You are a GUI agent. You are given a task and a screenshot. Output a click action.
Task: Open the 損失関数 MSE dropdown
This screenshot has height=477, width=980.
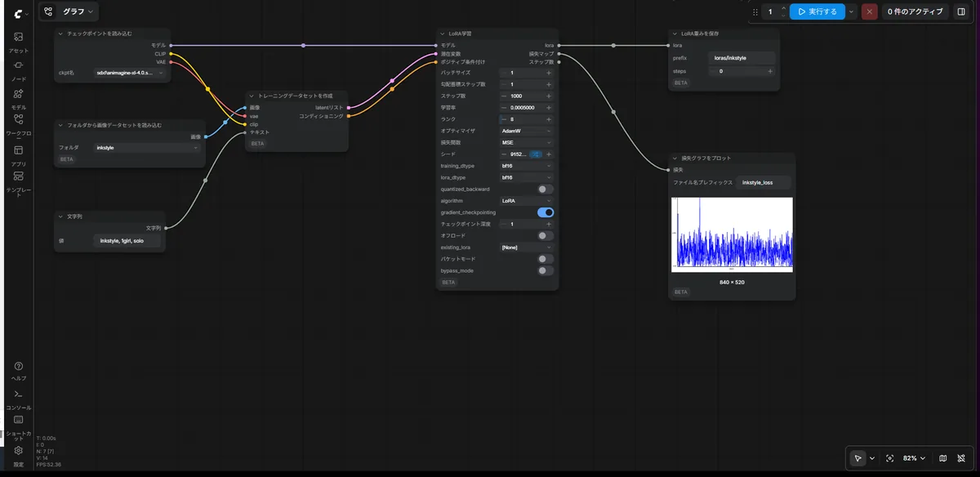tap(526, 142)
